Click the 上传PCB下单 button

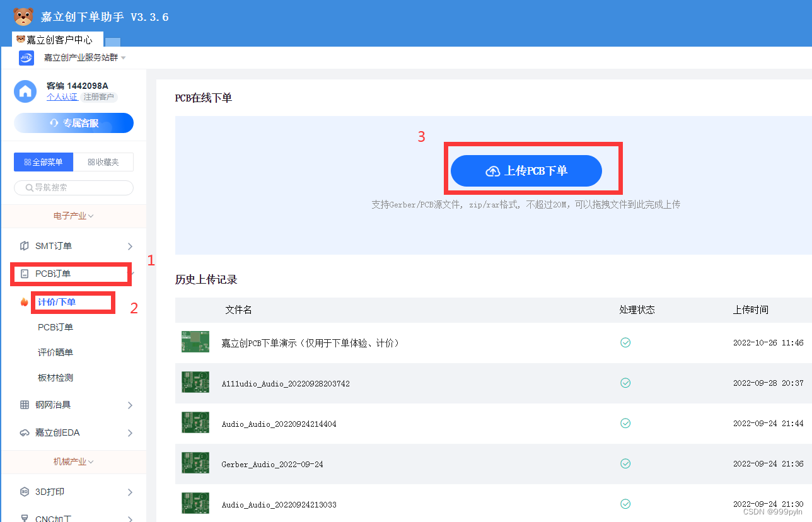526,171
